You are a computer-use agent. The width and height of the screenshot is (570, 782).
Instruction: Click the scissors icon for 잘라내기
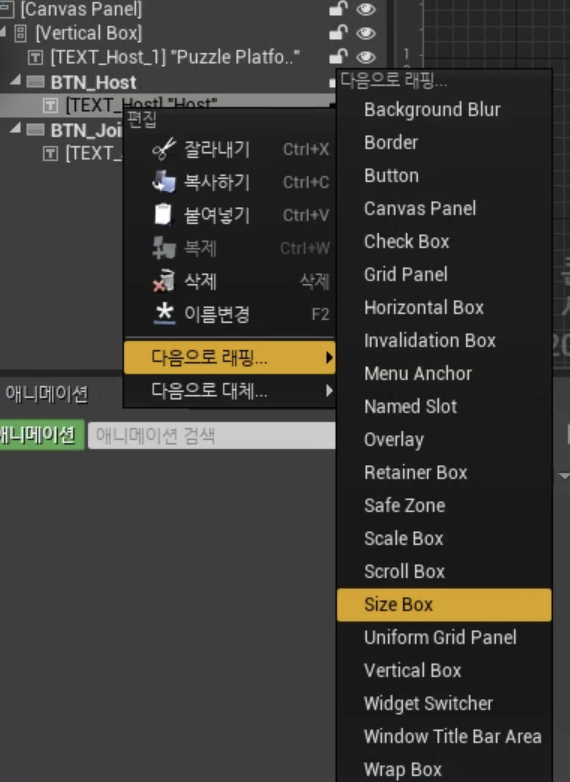[164, 149]
